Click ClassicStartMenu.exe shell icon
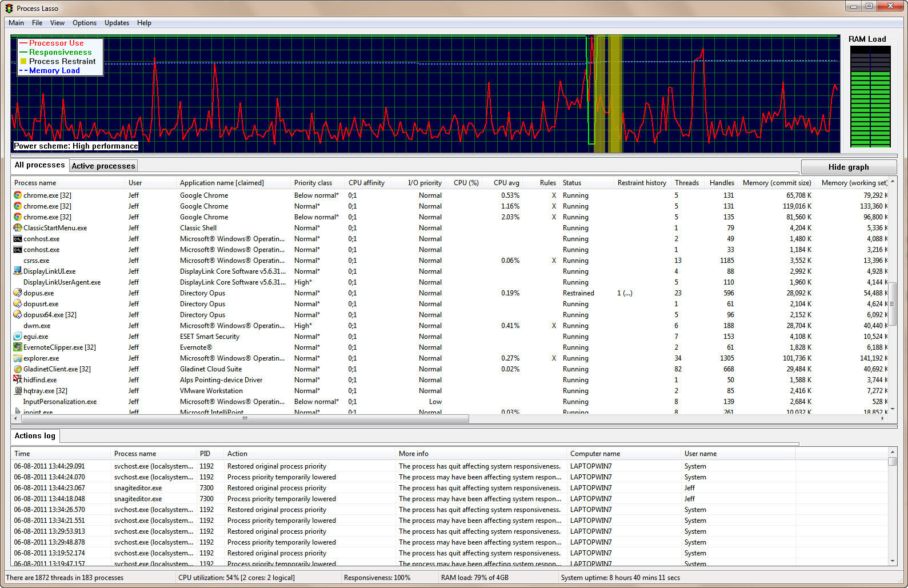The height and width of the screenshot is (588, 908). click(x=18, y=228)
